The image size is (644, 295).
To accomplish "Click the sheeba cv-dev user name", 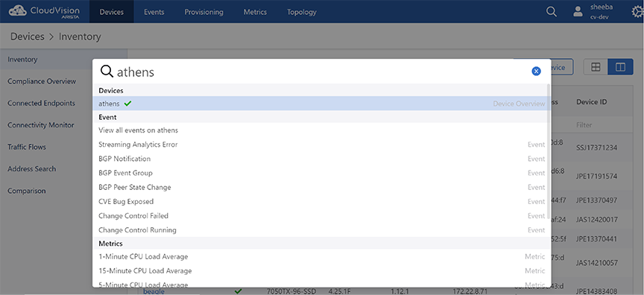I will (x=602, y=11).
